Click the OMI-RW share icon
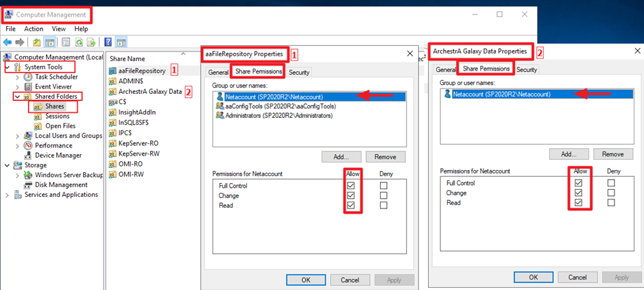The width and height of the screenshot is (644, 290). click(x=112, y=174)
